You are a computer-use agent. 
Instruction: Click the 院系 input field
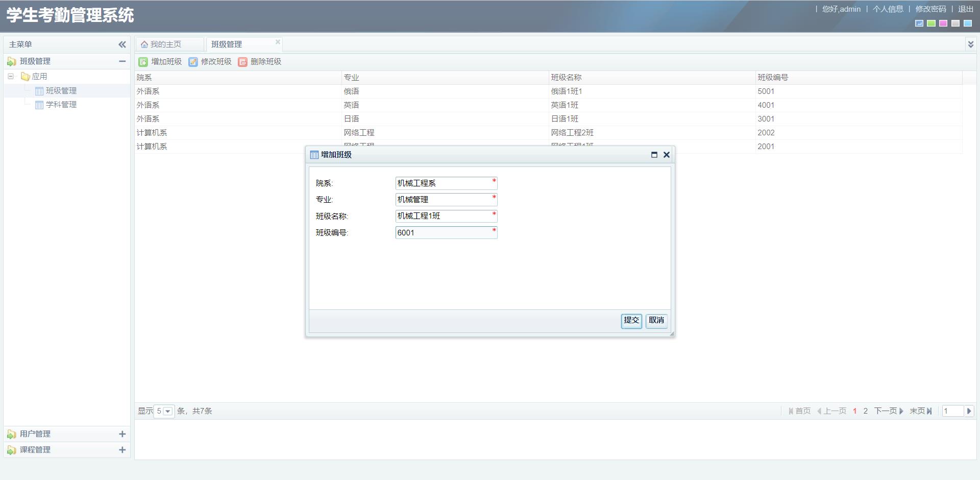click(x=447, y=183)
